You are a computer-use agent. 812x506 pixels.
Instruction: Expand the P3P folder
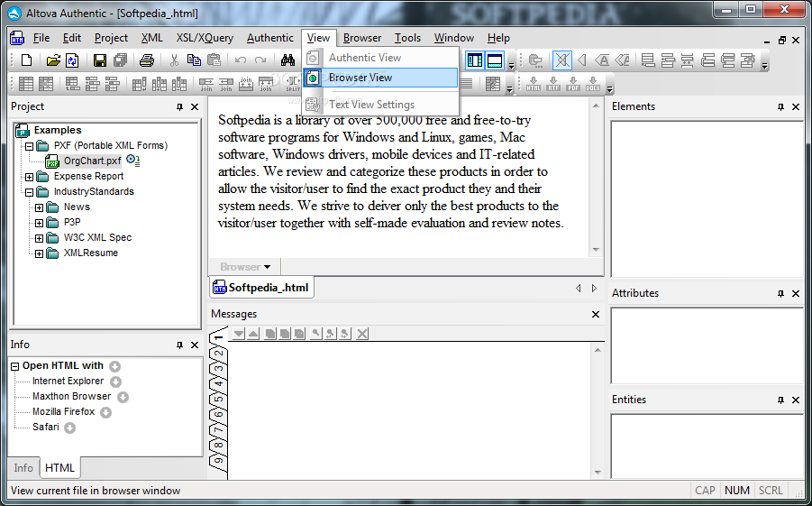40,223
